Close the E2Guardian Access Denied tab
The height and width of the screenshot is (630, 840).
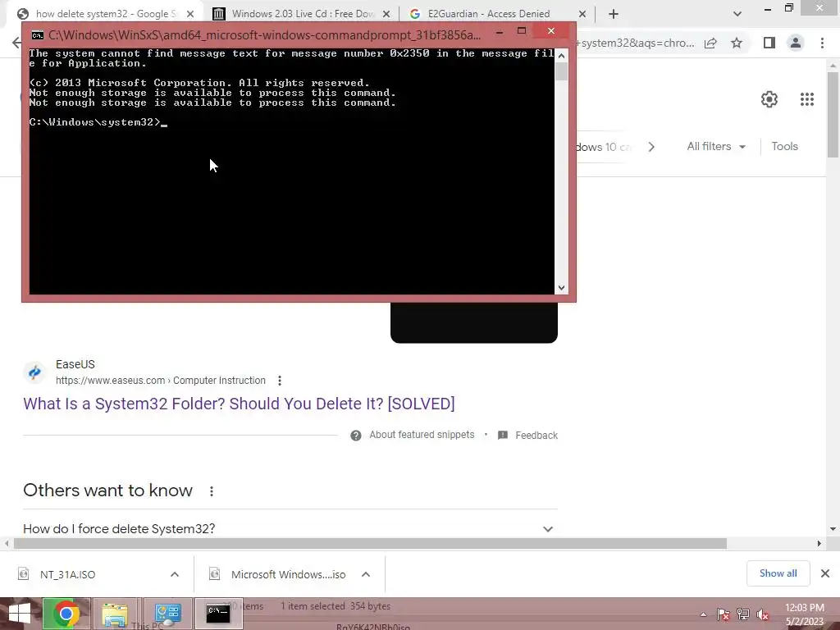[582, 14]
